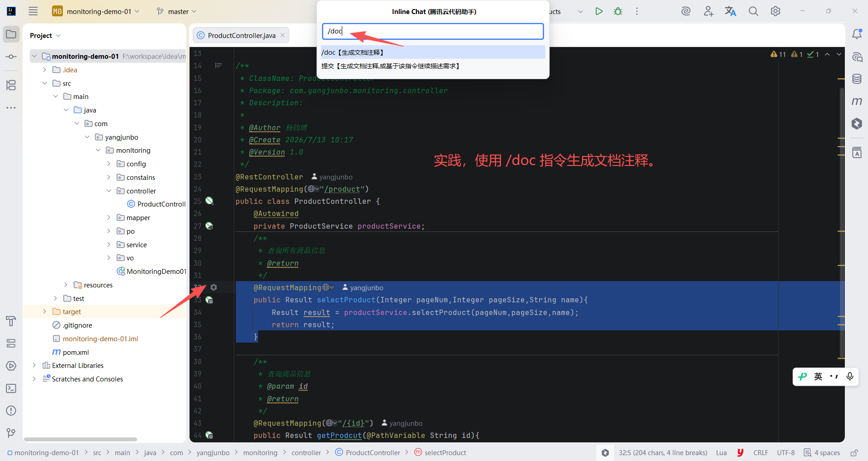Open the AI assistant swirl icon
This screenshot has height=461, width=868.
[686, 11]
